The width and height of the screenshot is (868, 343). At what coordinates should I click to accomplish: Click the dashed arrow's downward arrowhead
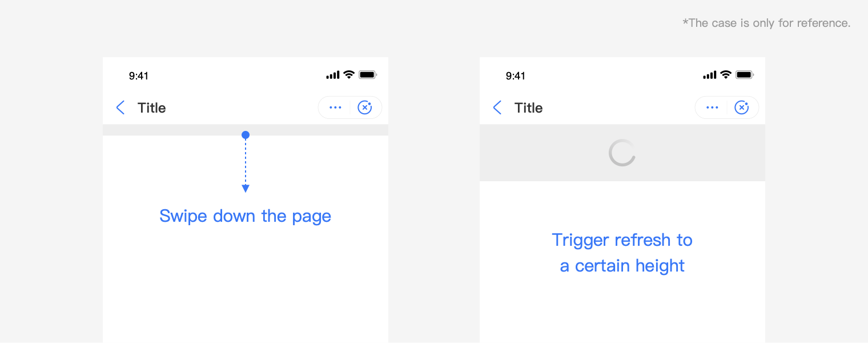point(246,189)
